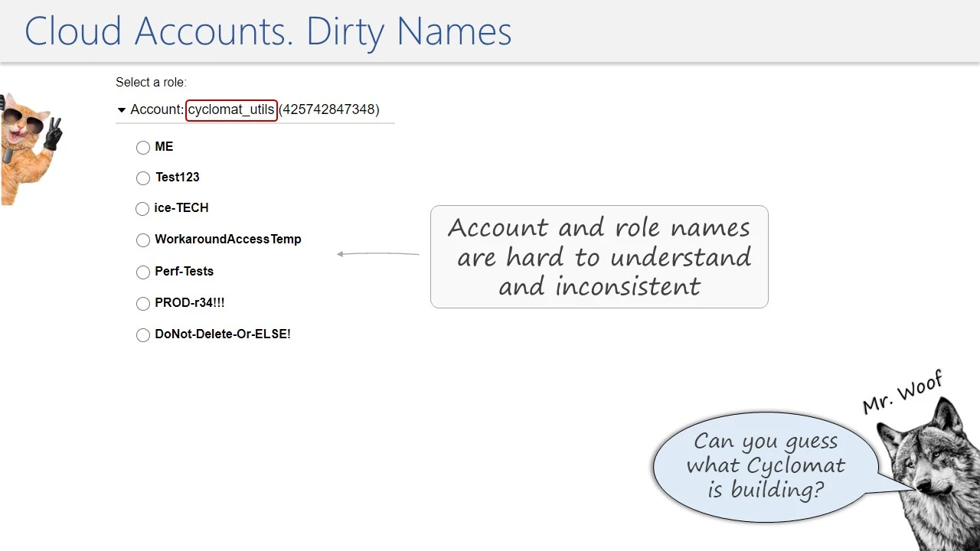Image resolution: width=980 pixels, height=551 pixels.
Task: Select the Test123 role radio button
Action: (143, 178)
